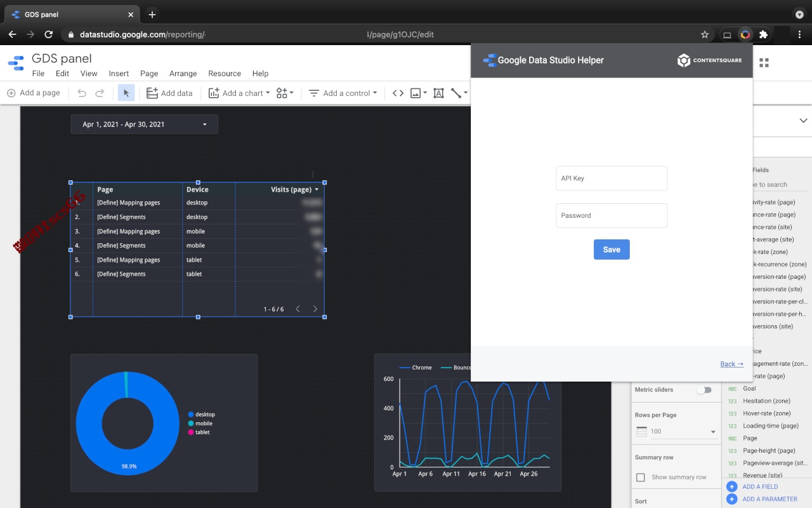Viewport: 812px width, 508px height.
Task: Click the Save button in helper
Action: click(612, 250)
